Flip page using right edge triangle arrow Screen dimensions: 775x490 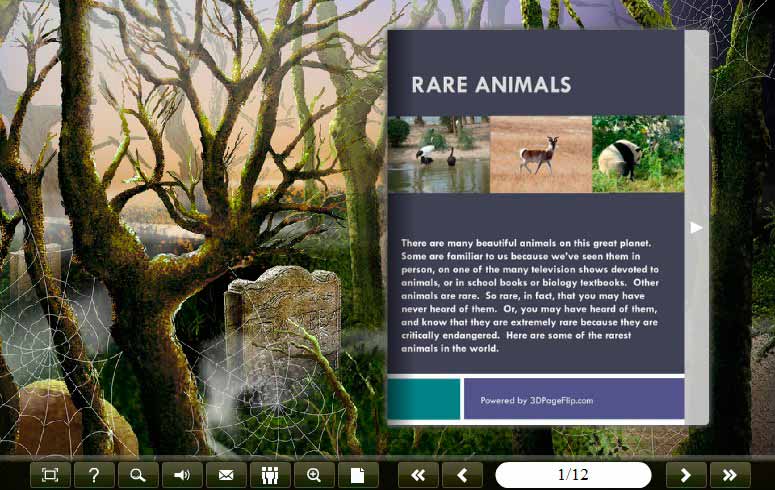[x=696, y=227]
